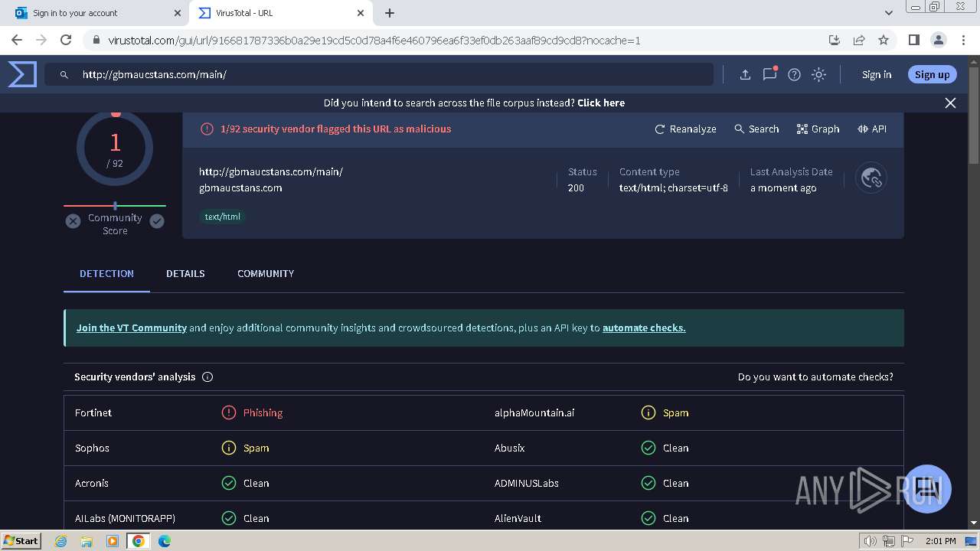The height and width of the screenshot is (551, 980).
Task: Click the Abusix Clean check icon
Action: click(x=648, y=448)
